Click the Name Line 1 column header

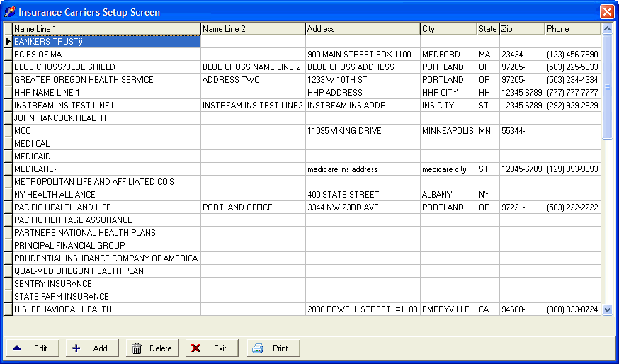tap(106, 29)
